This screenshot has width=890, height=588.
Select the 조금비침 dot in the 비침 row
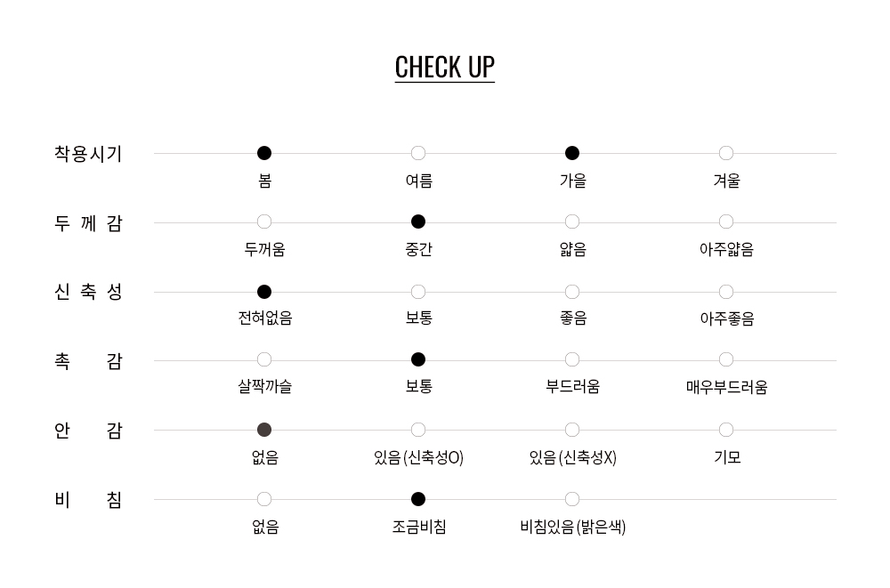[418, 499]
